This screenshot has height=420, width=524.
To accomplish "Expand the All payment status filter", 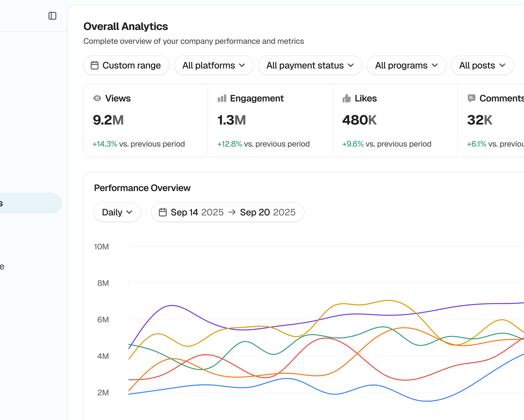I will point(310,65).
